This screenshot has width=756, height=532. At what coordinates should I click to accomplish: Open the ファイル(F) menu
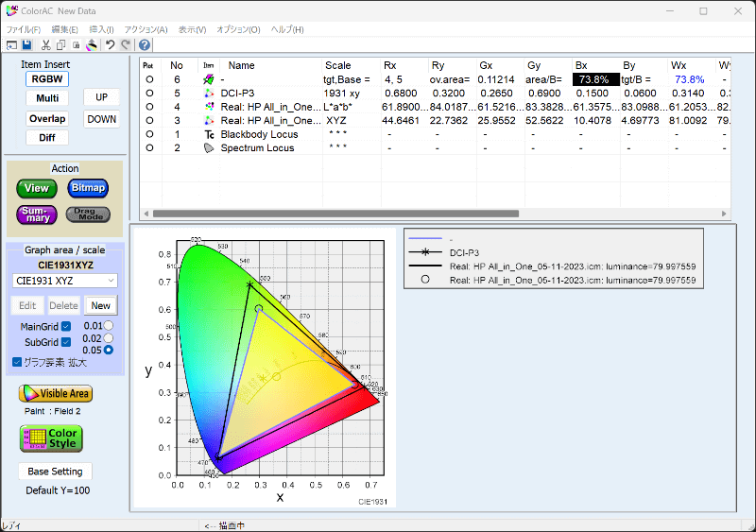coord(24,29)
